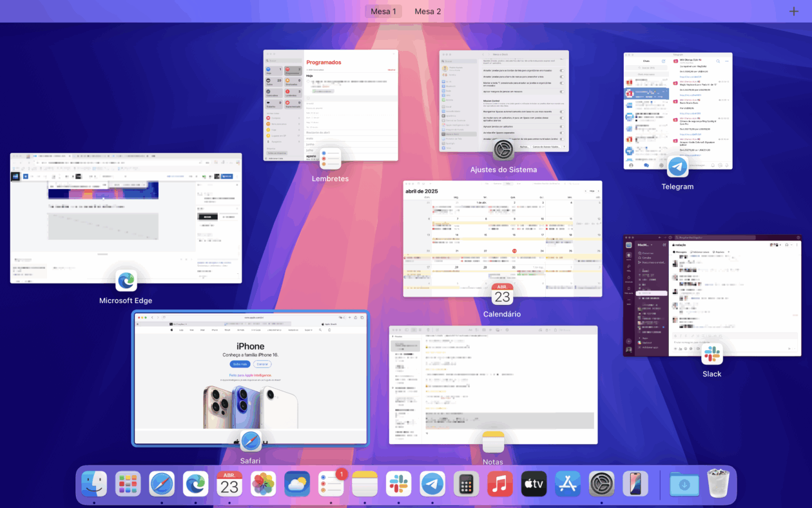Screen dimensions: 812x508
Task: Open iPhone Mirroring from the Dock
Action: pos(635,484)
